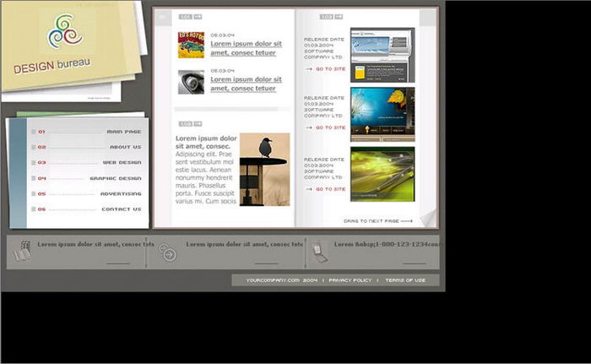Open the camera lens news thumbnail

[191, 82]
